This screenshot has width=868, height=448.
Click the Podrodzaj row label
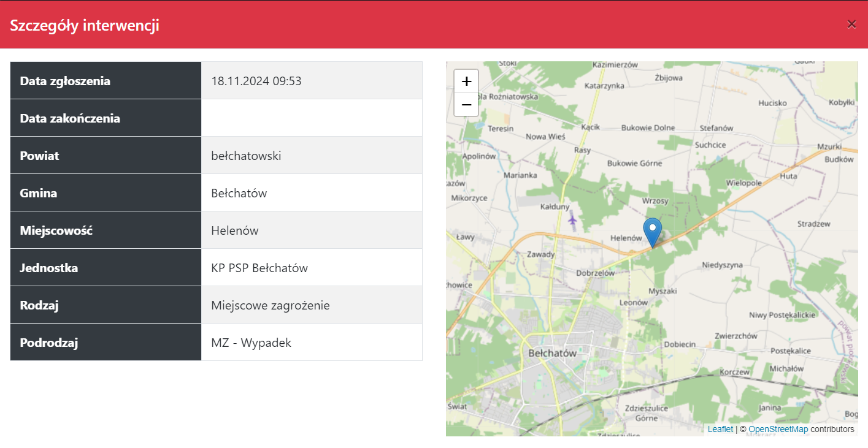pyautogui.click(x=49, y=343)
